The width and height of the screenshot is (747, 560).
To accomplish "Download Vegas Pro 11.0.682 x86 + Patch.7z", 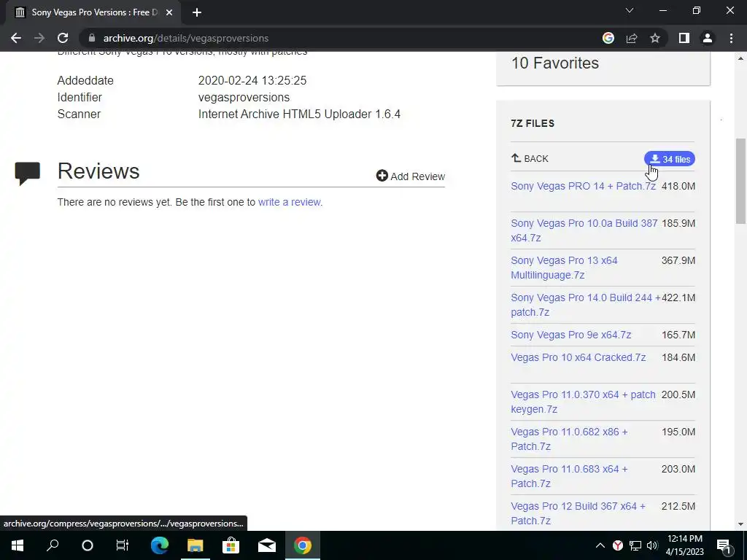I will click(x=569, y=439).
